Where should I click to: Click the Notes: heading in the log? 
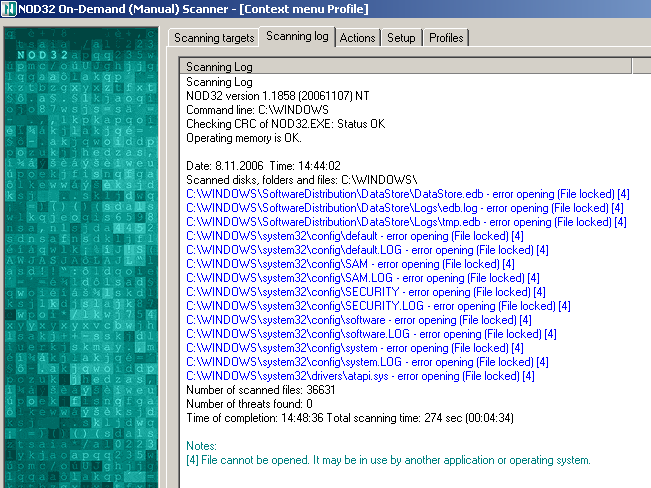[x=201, y=446]
